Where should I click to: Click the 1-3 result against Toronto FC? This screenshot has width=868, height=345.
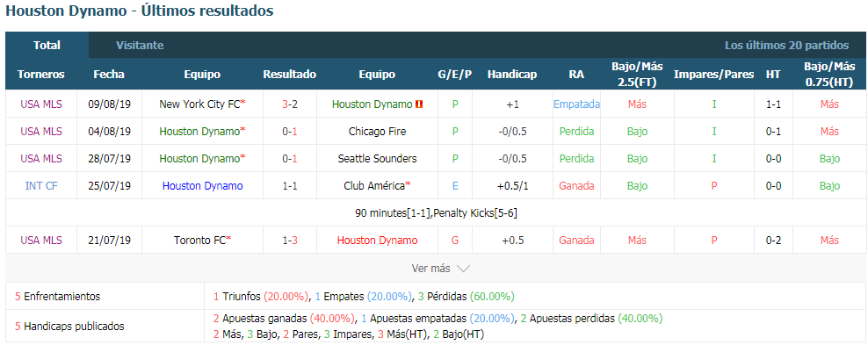[290, 241]
